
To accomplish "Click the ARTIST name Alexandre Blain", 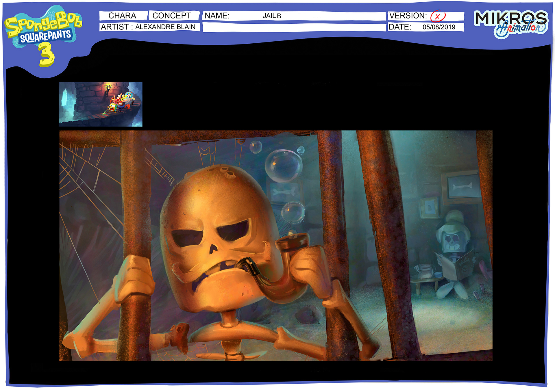I will click(x=165, y=27).
